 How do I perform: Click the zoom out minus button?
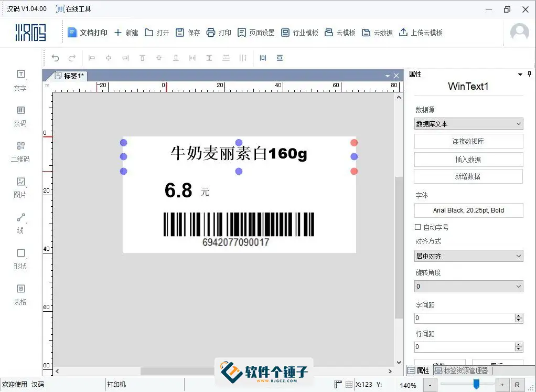click(x=430, y=385)
